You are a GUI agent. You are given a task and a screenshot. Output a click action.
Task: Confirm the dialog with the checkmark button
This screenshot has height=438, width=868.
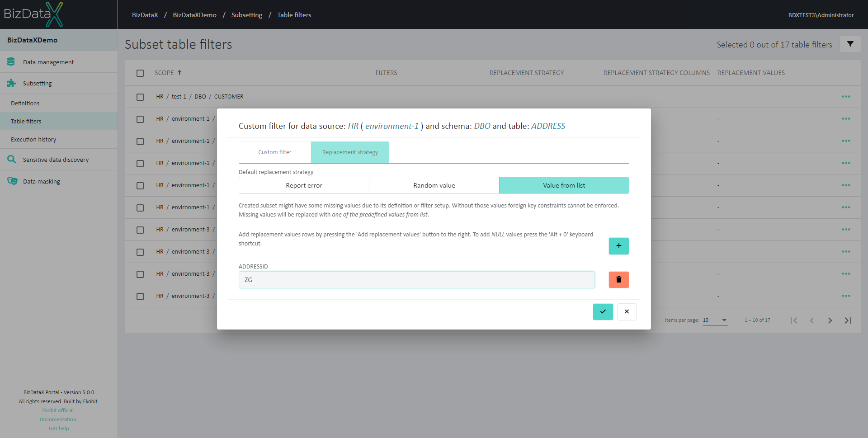click(603, 311)
